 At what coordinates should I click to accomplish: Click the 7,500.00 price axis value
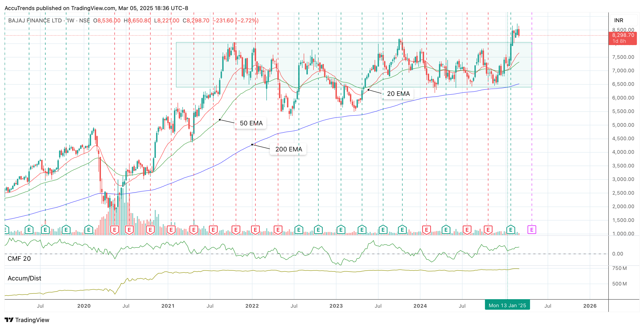(623, 57)
